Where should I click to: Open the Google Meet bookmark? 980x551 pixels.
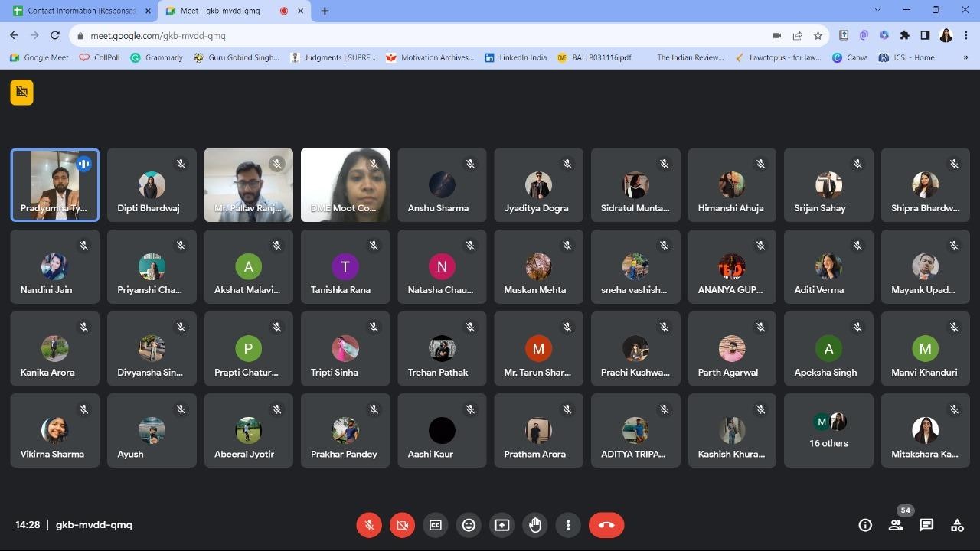click(x=39, y=57)
